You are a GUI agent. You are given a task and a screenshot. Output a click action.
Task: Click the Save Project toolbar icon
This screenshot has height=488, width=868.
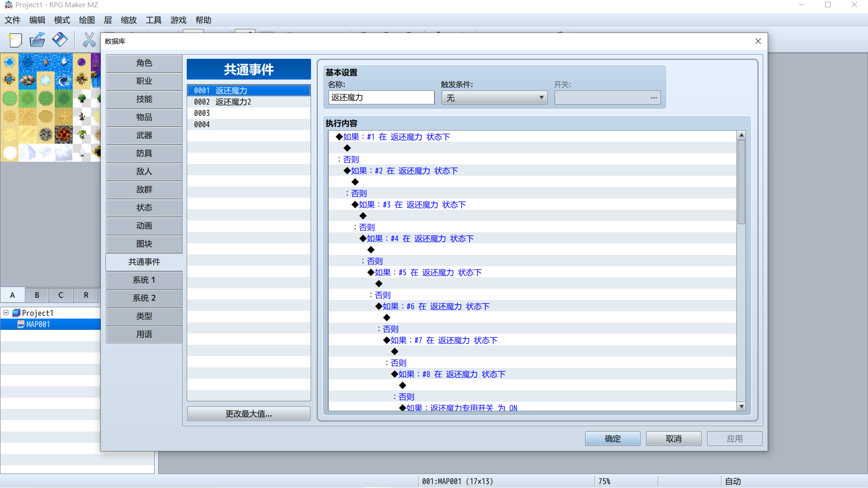coord(60,40)
